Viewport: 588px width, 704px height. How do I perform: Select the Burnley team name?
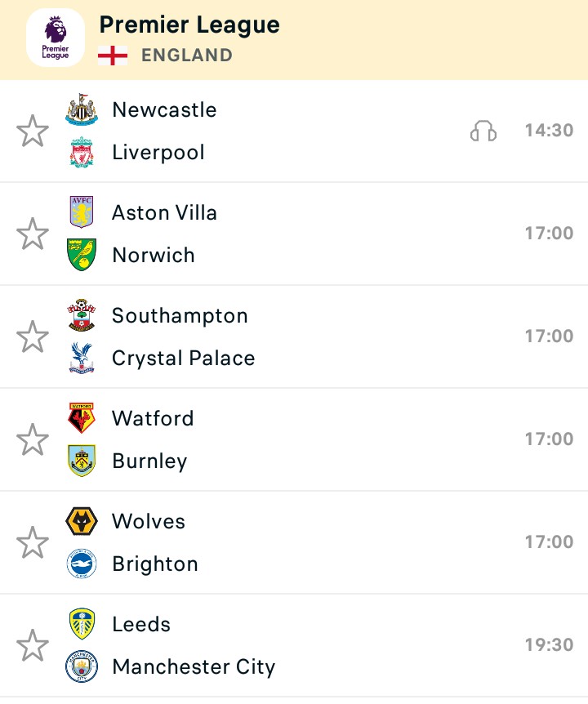click(x=149, y=461)
